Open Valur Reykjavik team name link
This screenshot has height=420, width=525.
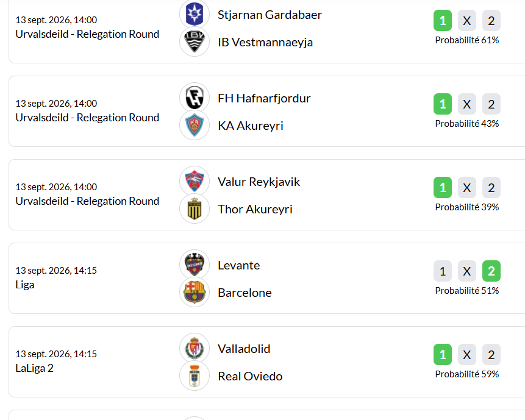pyautogui.click(x=259, y=182)
